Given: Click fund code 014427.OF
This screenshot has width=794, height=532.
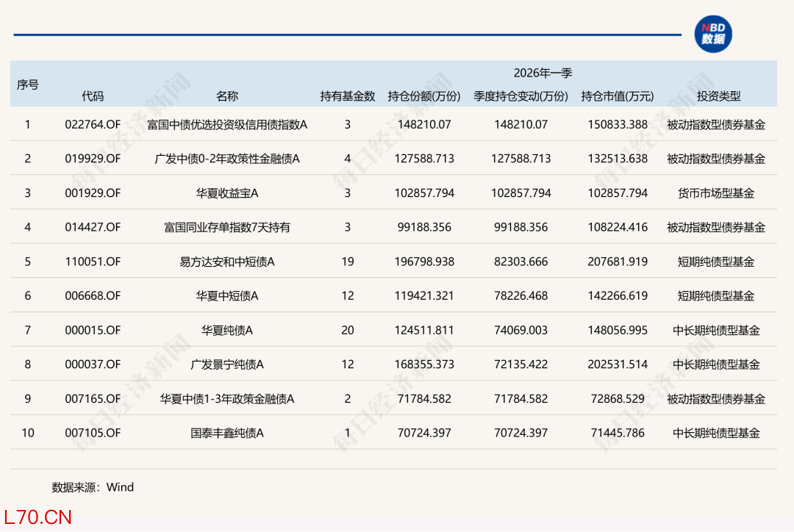Looking at the screenshot, I should point(93,228).
